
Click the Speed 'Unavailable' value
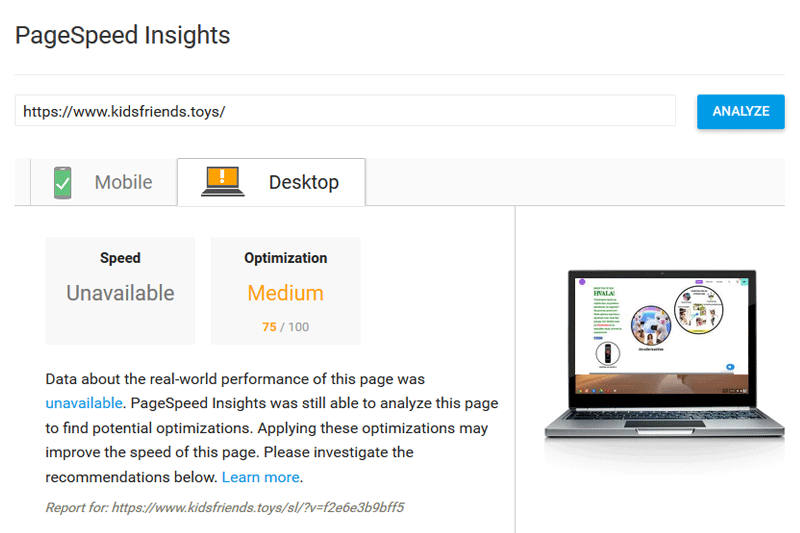[120, 293]
